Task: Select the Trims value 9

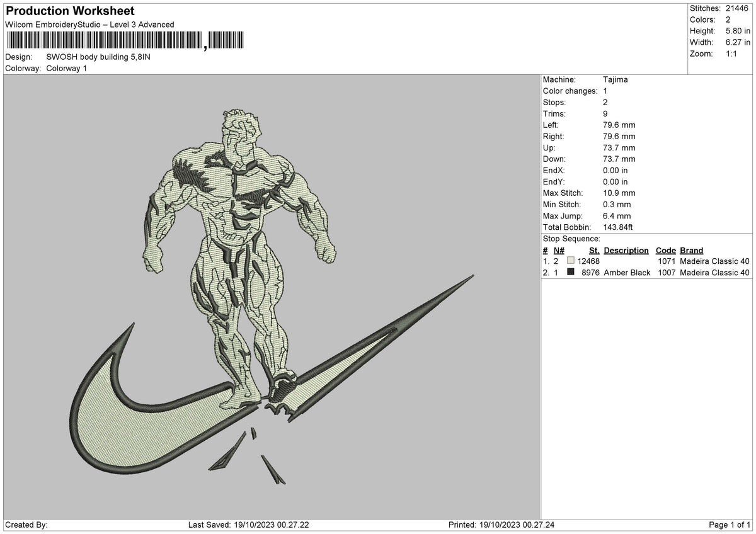Action: tap(605, 114)
